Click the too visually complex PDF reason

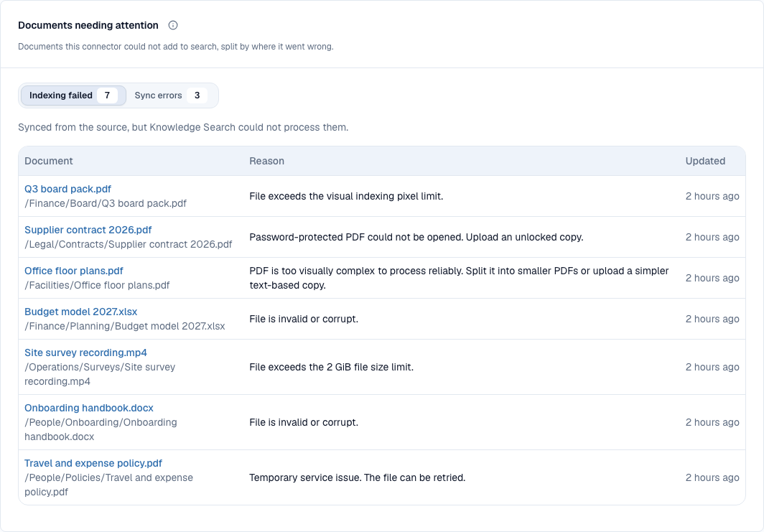point(459,278)
